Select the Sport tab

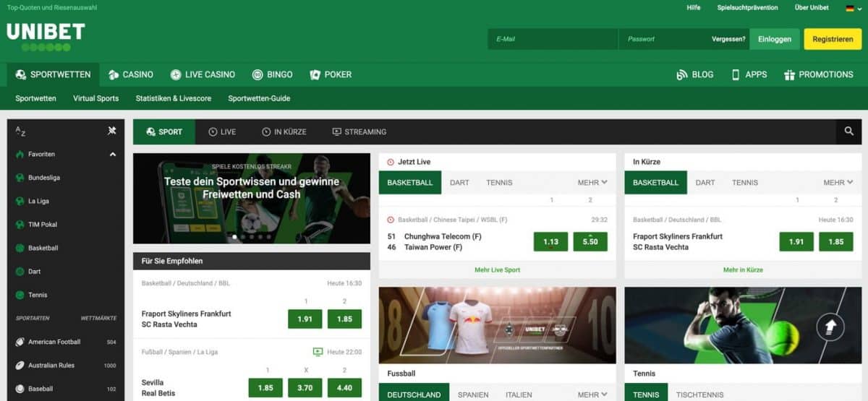pyautogui.click(x=164, y=131)
